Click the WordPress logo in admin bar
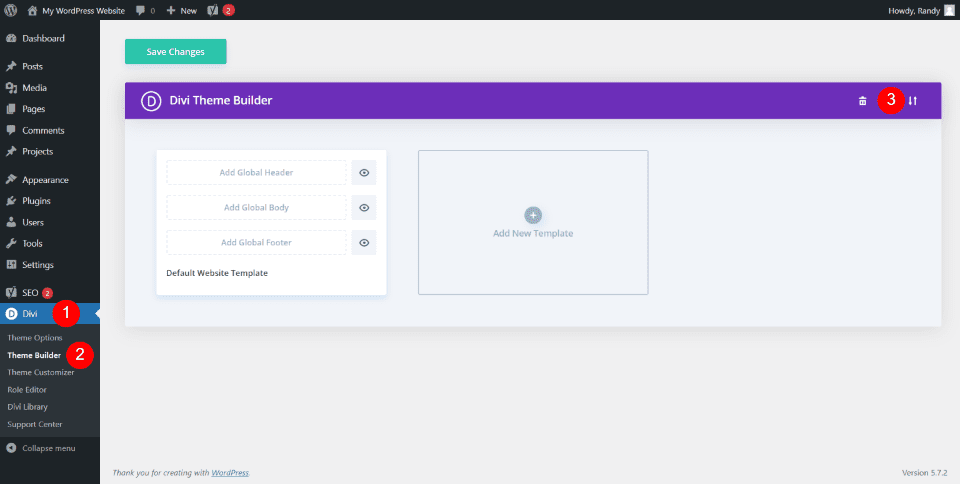The image size is (960, 484). click(x=11, y=10)
